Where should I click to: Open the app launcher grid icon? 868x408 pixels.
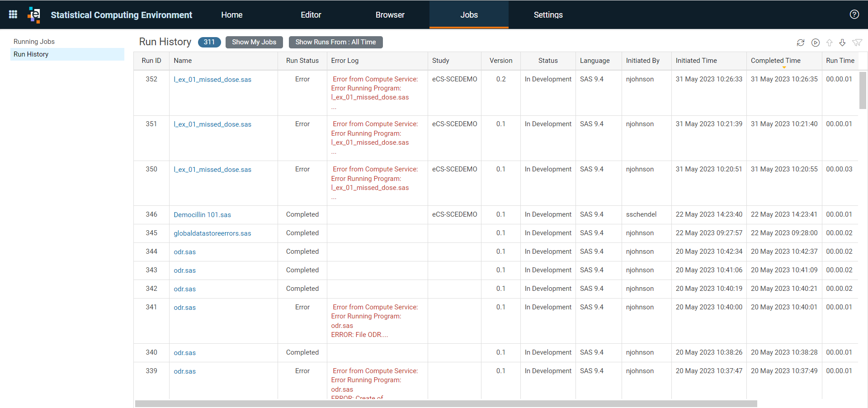(x=13, y=14)
